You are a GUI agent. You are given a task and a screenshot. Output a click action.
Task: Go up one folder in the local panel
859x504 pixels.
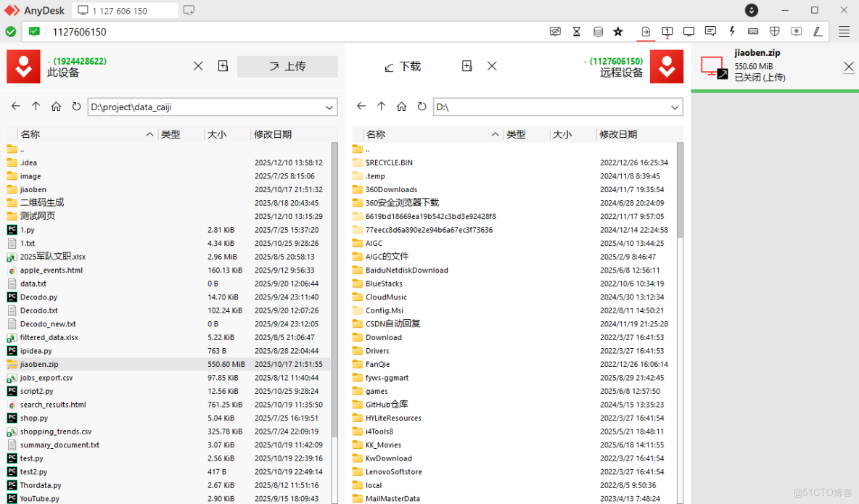tap(36, 106)
